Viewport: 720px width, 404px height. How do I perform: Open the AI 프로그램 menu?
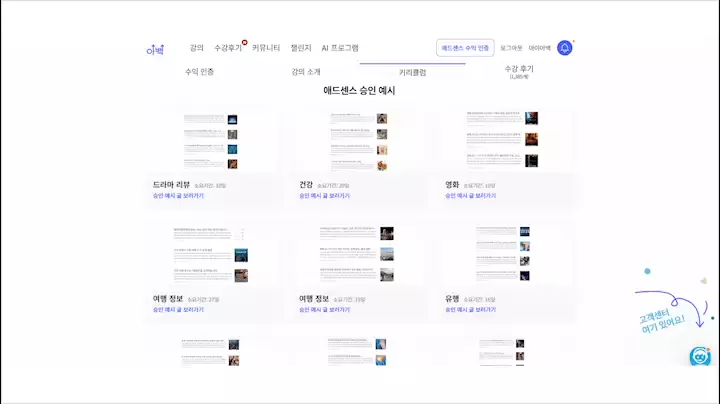[340, 48]
